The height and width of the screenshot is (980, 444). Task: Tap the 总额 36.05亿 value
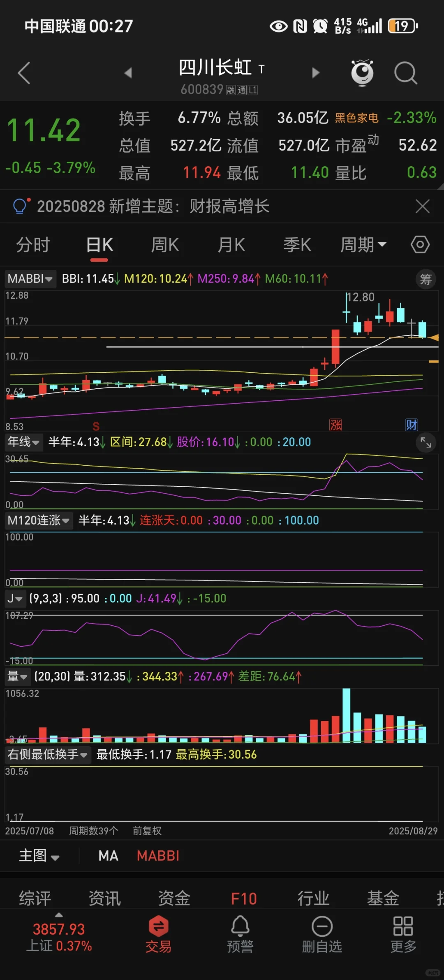(x=303, y=118)
